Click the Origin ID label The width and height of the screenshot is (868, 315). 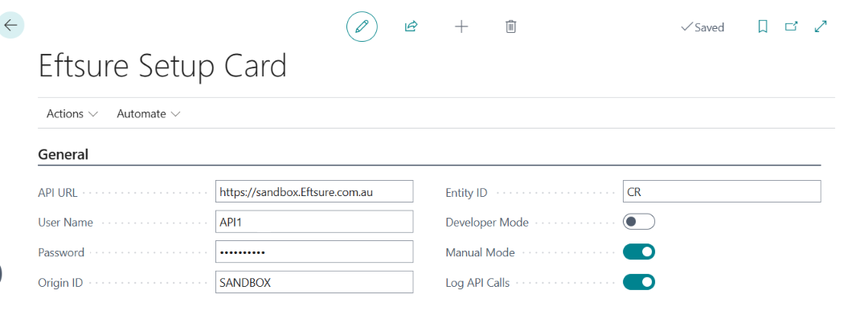[60, 283]
